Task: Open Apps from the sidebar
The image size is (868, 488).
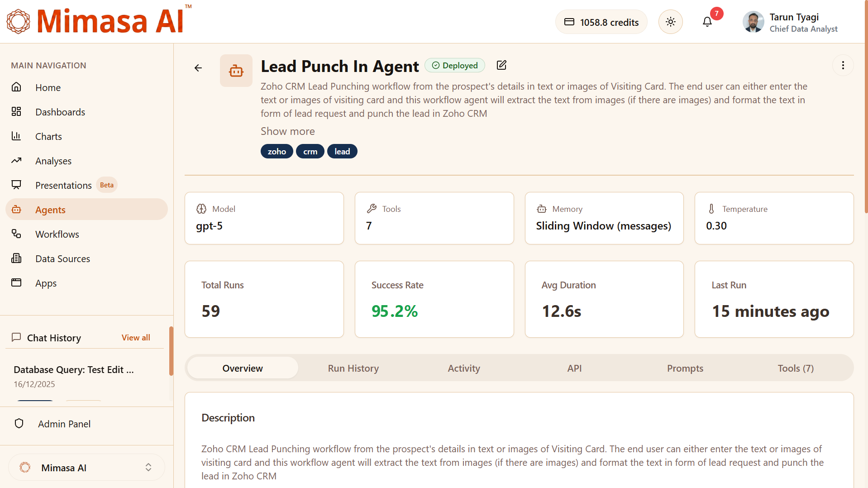Action: click(x=86, y=283)
